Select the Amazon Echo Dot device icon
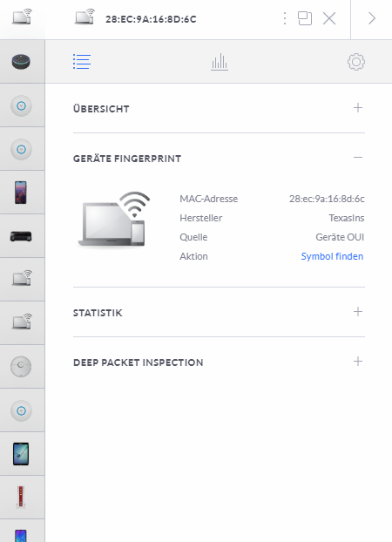The height and width of the screenshot is (542, 392). point(21,62)
